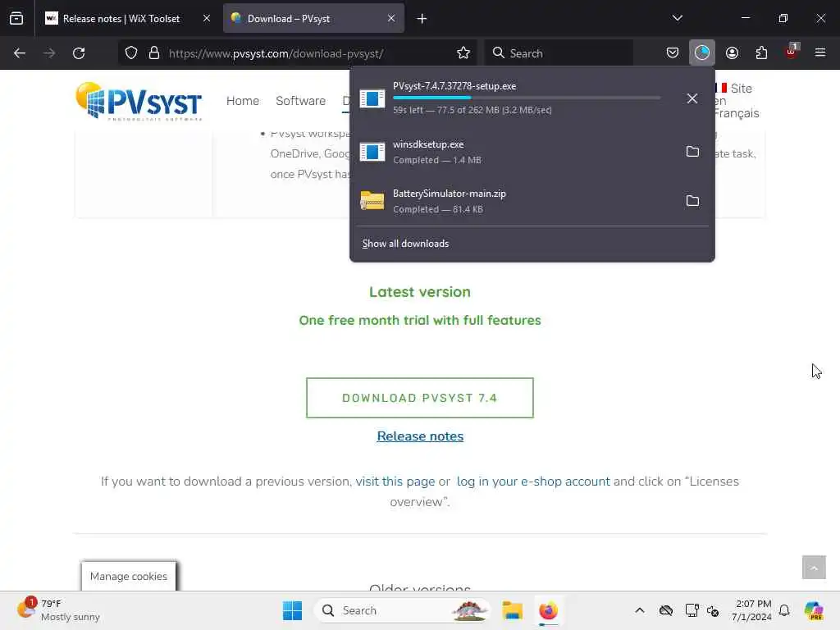This screenshot has width=840, height=630.
Task: Click Firefox icon in taskbar
Action: (x=548, y=610)
